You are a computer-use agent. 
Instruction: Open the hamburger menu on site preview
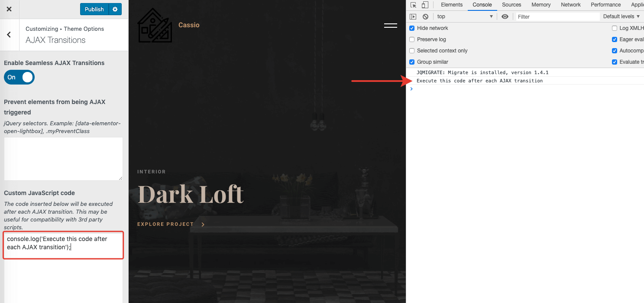[390, 26]
